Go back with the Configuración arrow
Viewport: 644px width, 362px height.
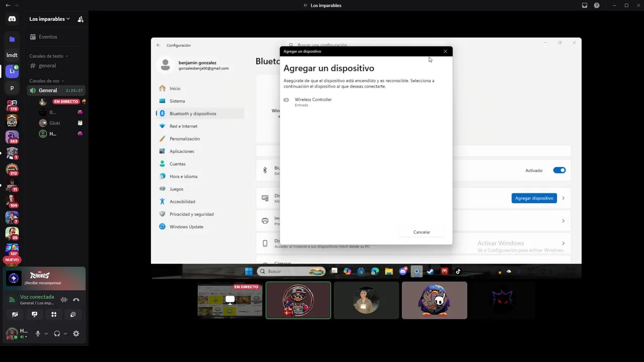158,45
